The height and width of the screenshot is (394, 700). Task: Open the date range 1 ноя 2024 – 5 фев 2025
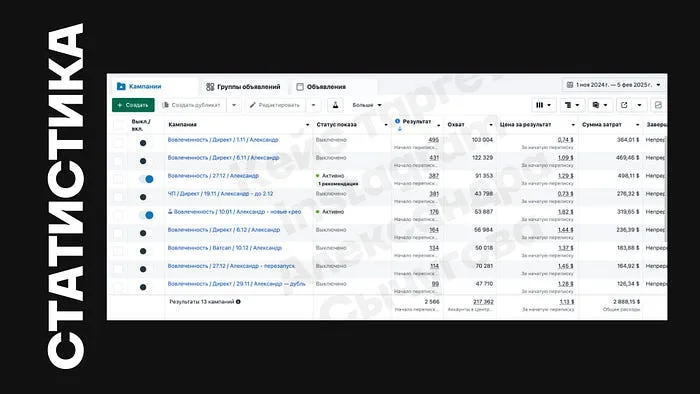click(x=613, y=85)
